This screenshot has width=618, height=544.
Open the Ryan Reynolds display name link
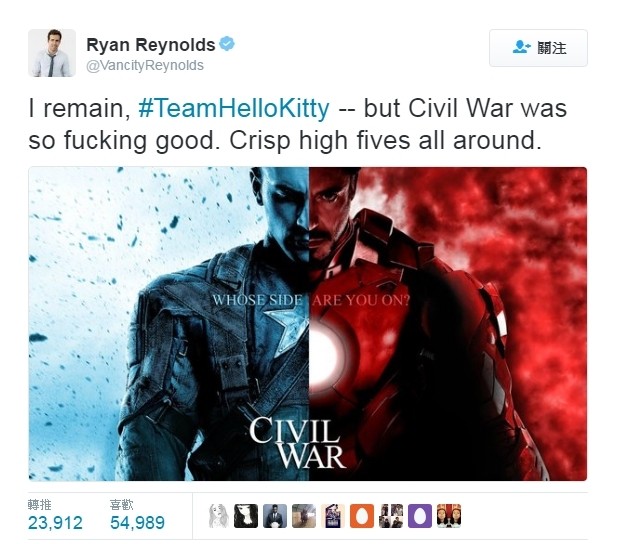[151, 45]
